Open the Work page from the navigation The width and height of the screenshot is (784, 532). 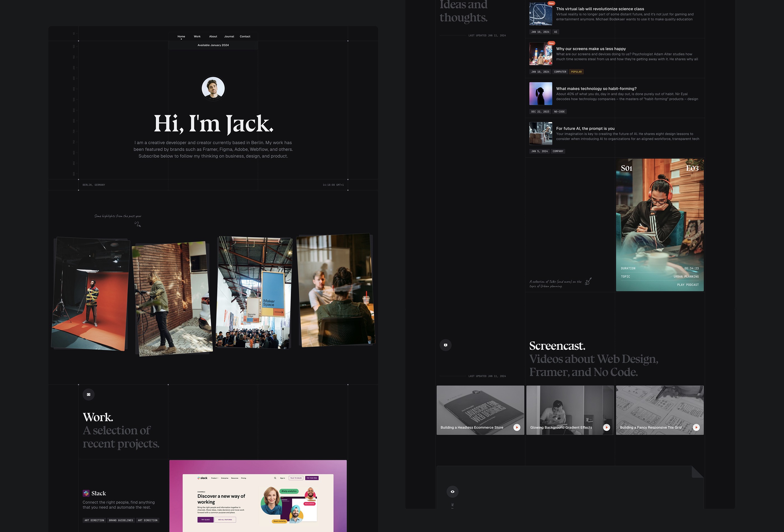197,36
